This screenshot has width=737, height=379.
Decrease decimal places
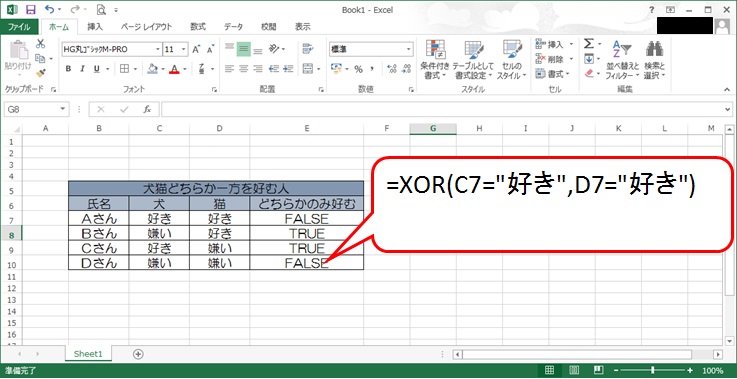coord(406,69)
